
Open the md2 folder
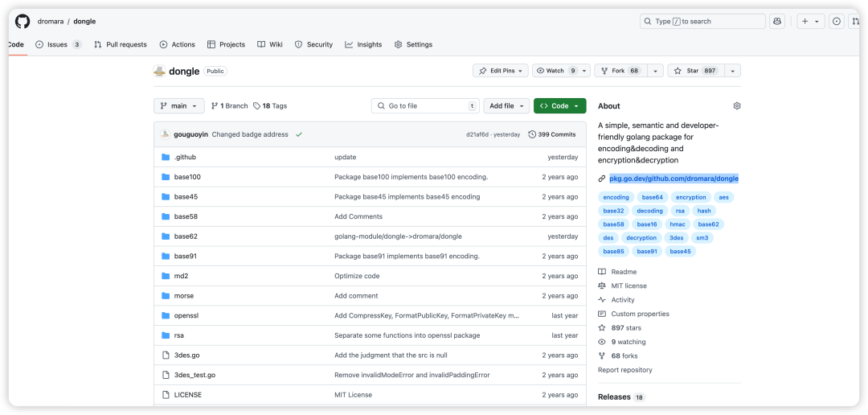(181, 276)
